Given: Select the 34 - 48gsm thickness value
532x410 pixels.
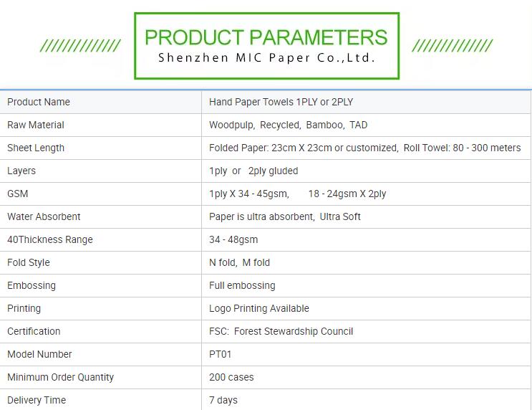Looking at the screenshot, I should 233,240.
